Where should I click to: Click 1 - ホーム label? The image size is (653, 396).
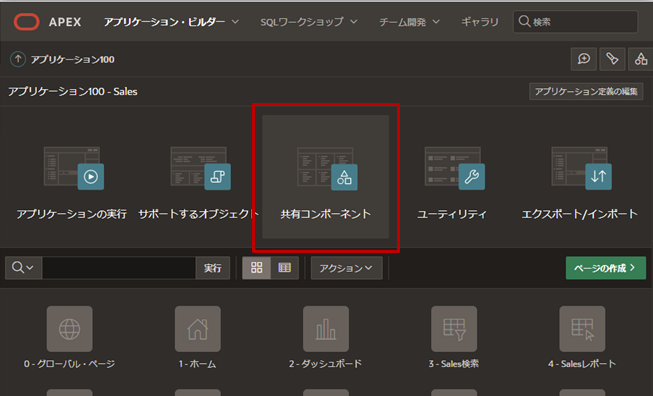click(x=197, y=364)
